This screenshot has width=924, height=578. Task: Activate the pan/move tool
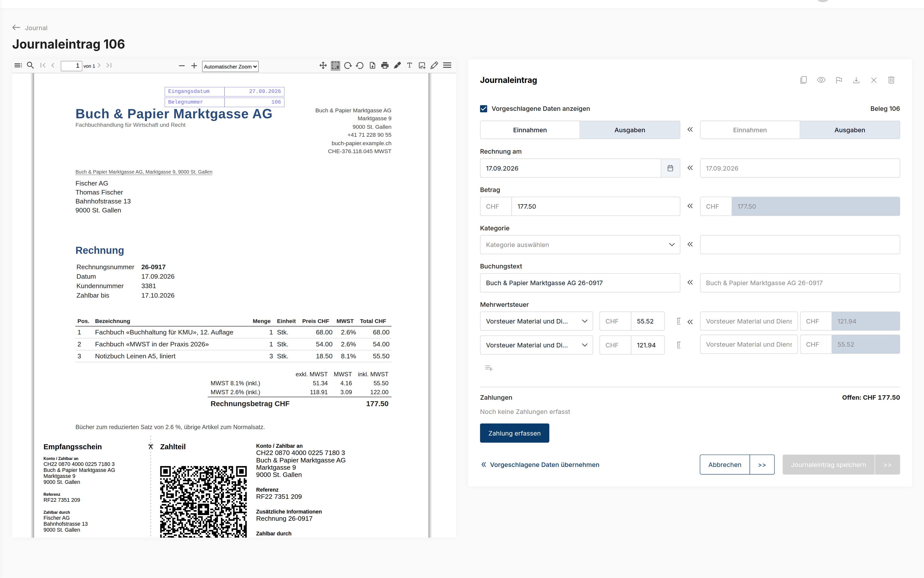323,65
